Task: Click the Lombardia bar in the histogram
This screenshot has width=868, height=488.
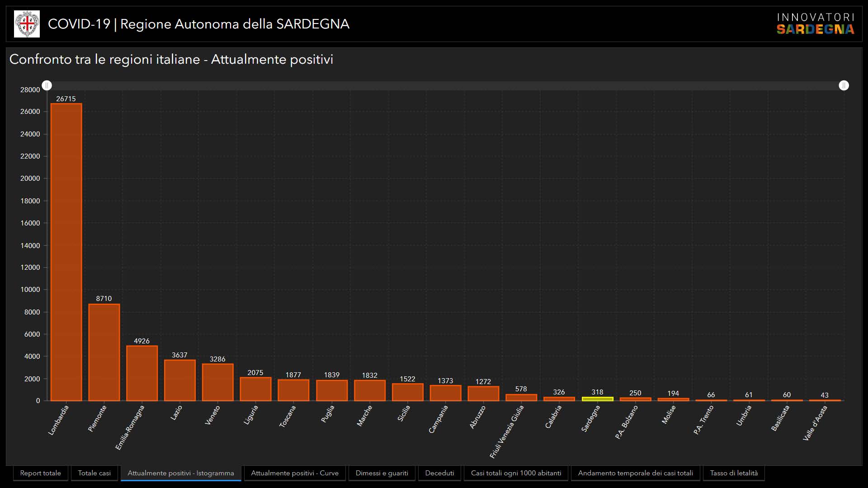Action: [x=66, y=252]
